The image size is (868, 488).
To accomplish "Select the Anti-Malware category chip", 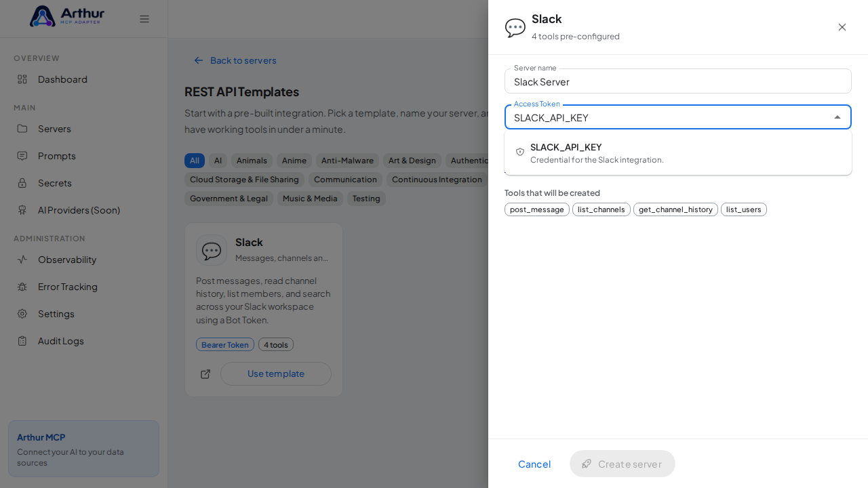I will click(347, 161).
